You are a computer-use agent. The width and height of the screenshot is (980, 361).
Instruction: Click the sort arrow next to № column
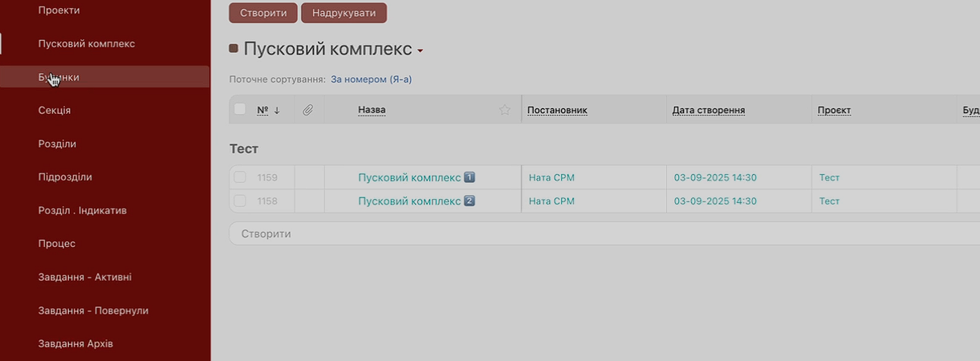277,110
